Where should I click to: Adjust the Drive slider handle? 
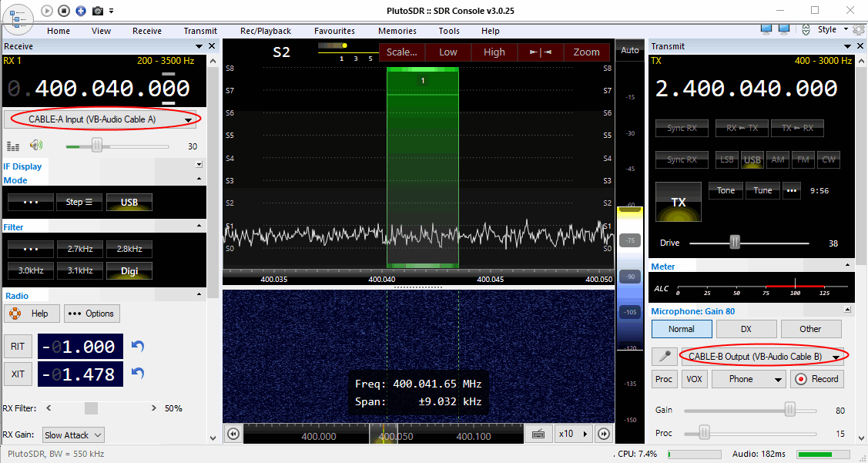tap(735, 243)
